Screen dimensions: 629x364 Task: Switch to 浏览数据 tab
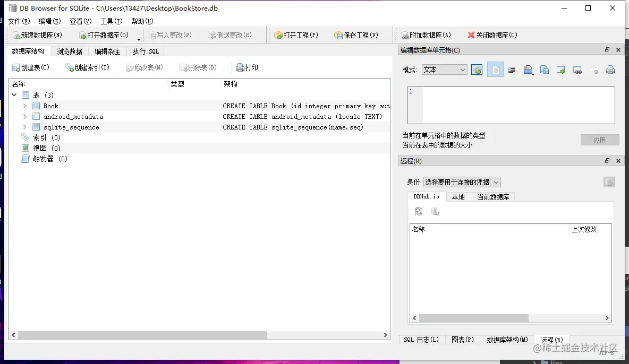click(70, 51)
